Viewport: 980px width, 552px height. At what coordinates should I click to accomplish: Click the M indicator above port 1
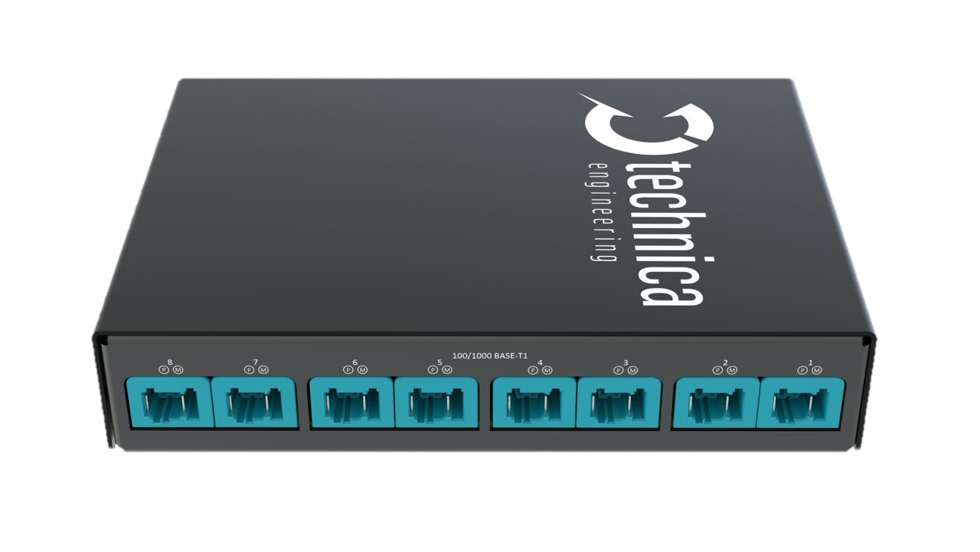pos(817,370)
